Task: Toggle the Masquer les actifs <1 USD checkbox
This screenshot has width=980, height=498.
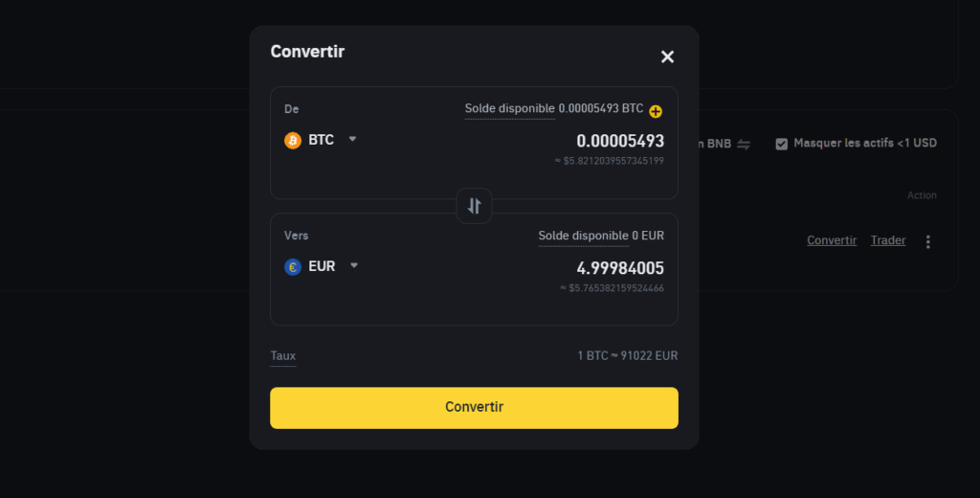Action: click(x=781, y=144)
